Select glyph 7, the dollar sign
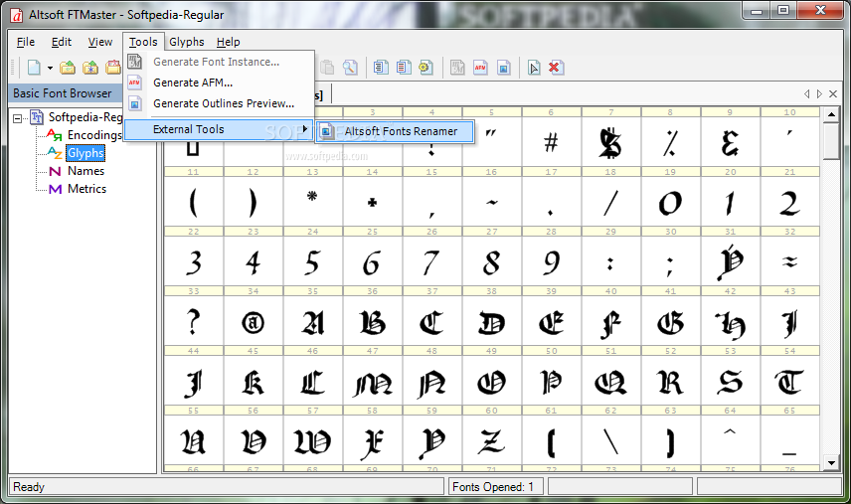 610,142
